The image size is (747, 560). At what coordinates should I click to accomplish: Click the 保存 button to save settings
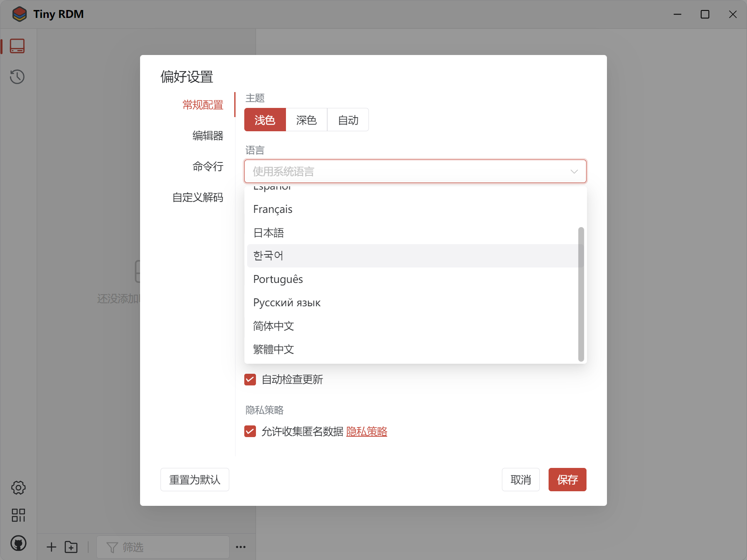pos(567,480)
